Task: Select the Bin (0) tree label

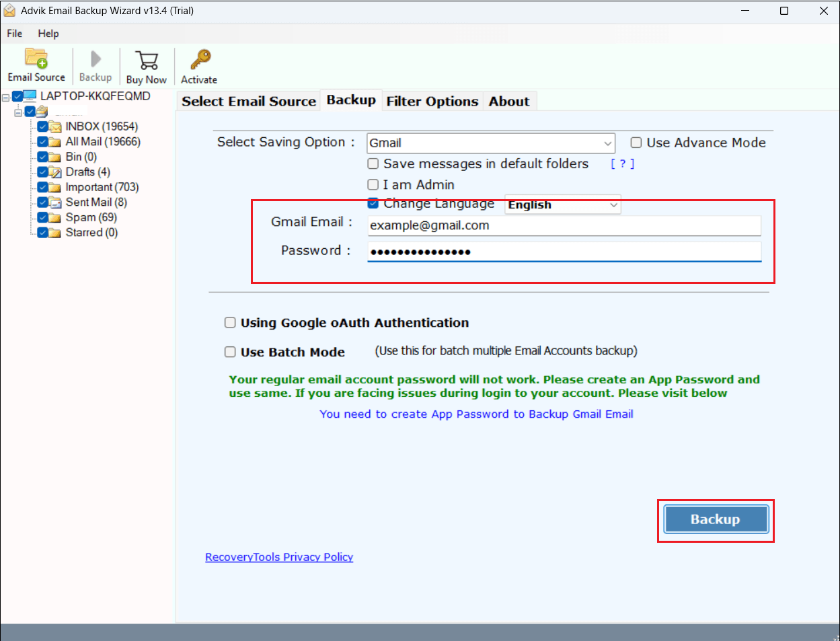Action: tap(81, 157)
